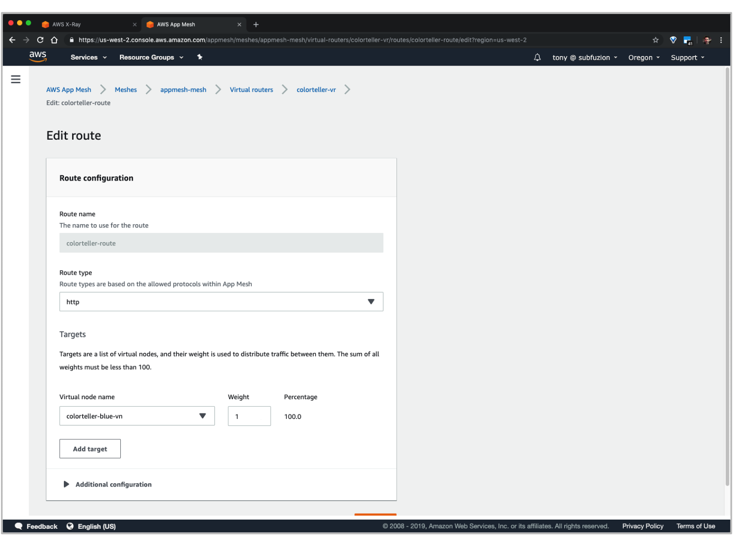Click the AWS logo home icon
Viewport: 735px width, 560px height.
click(38, 57)
